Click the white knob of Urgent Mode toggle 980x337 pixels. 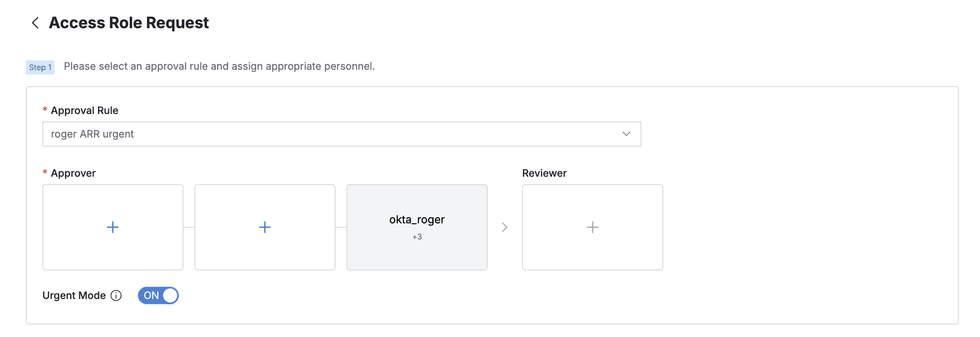[170, 295]
